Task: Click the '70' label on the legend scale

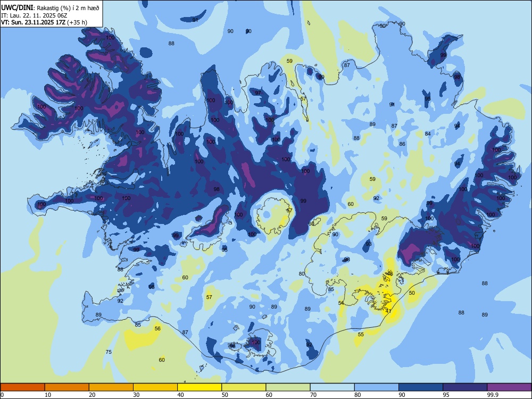Action: (x=313, y=395)
